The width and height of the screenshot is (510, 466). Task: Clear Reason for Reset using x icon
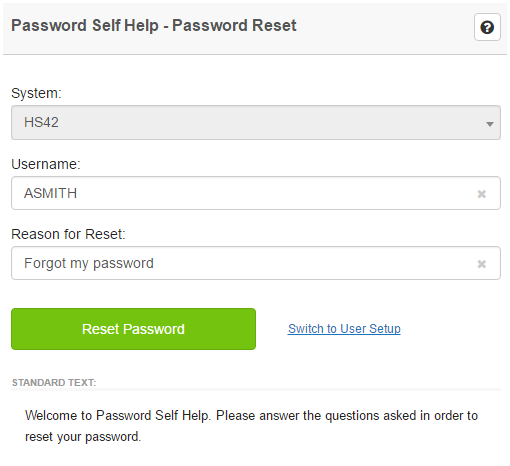coord(481,264)
